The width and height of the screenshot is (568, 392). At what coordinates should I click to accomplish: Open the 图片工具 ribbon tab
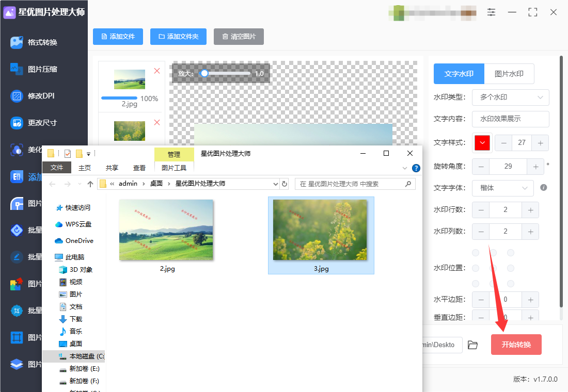coord(174,168)
